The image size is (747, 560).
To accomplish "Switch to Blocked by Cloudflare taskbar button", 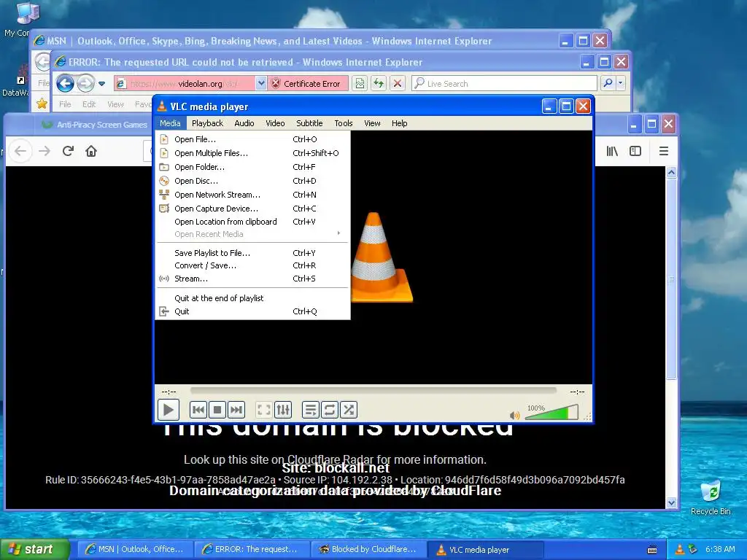I will pyautogui.click(x=368, y=549).
